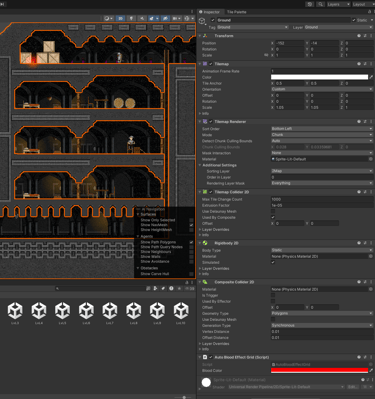Screen dimensions: 375x399
Task: Open Layout dropdown in top bar
Action: coord(363,4)
